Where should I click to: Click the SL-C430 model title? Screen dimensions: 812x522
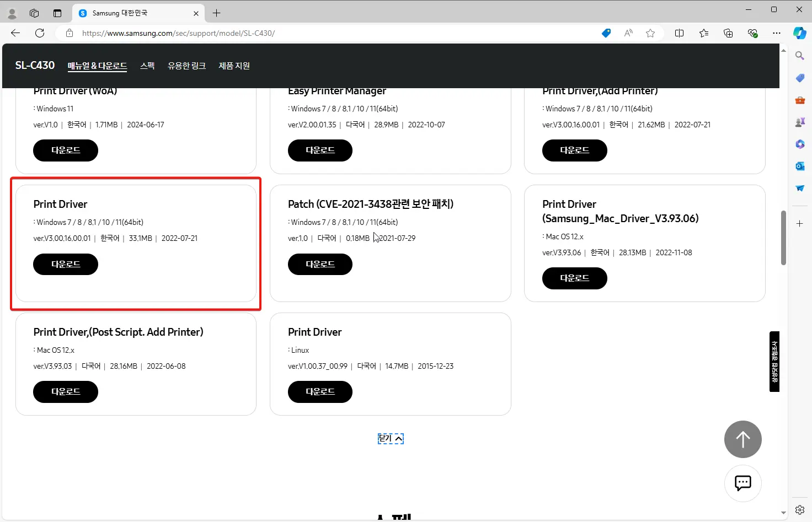[x=35, y=65]
